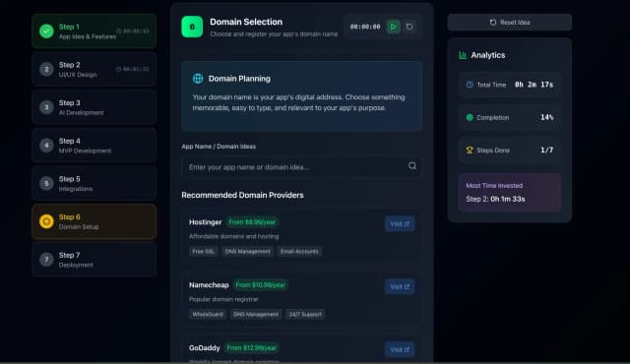Open Step 2 UI/UX Design
The height and width of the screenshot is (364, 630).
point(94,70)
